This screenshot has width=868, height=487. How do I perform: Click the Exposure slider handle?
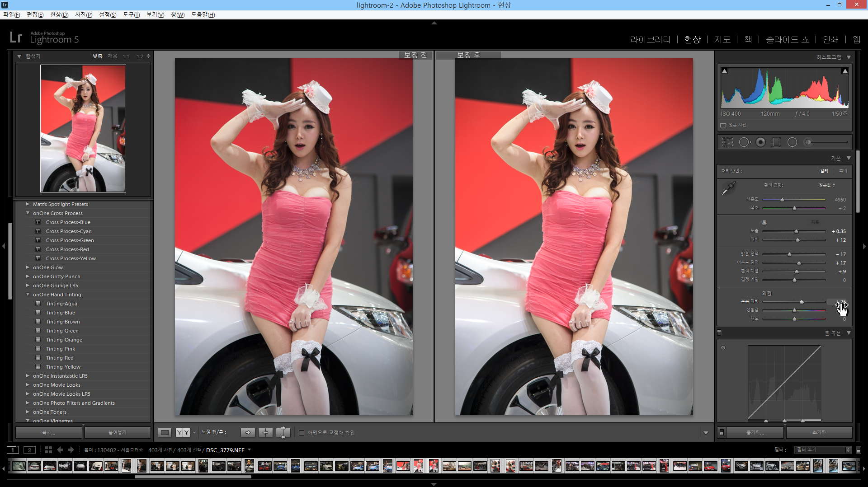click(x=797, y=231)
